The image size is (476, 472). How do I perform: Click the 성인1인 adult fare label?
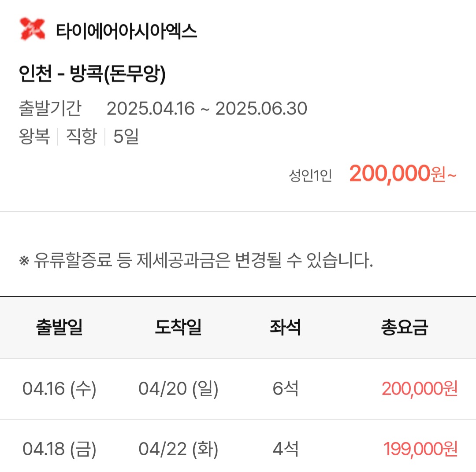310,175
